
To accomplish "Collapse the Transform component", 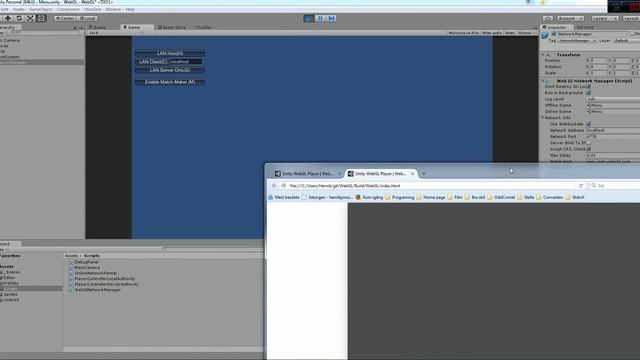I will tap(543, 55).
